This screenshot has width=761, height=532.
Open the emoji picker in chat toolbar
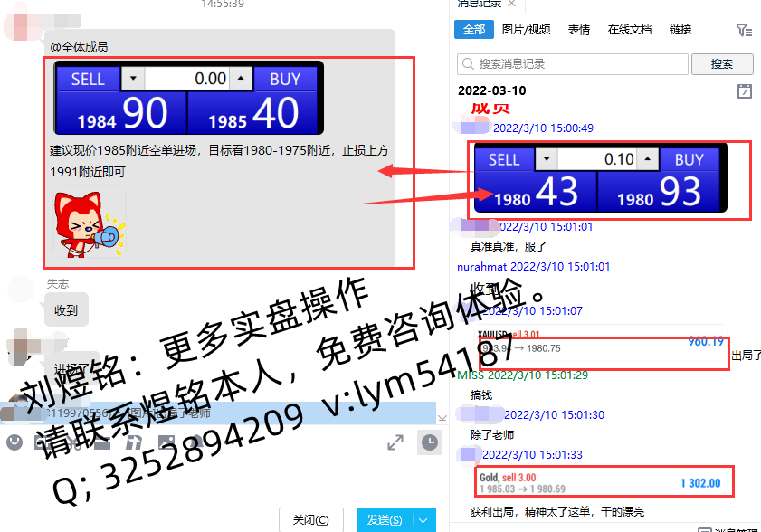[14, 442]
